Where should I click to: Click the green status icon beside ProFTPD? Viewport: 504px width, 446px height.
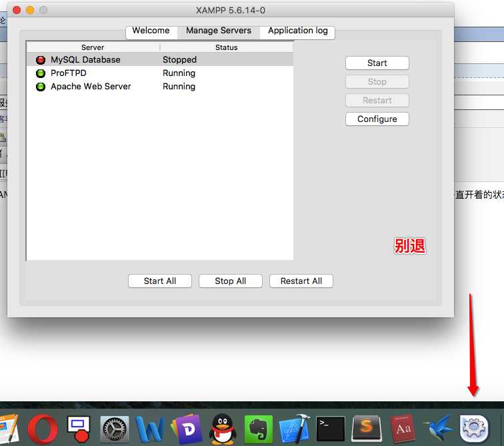tap(41, 73)
